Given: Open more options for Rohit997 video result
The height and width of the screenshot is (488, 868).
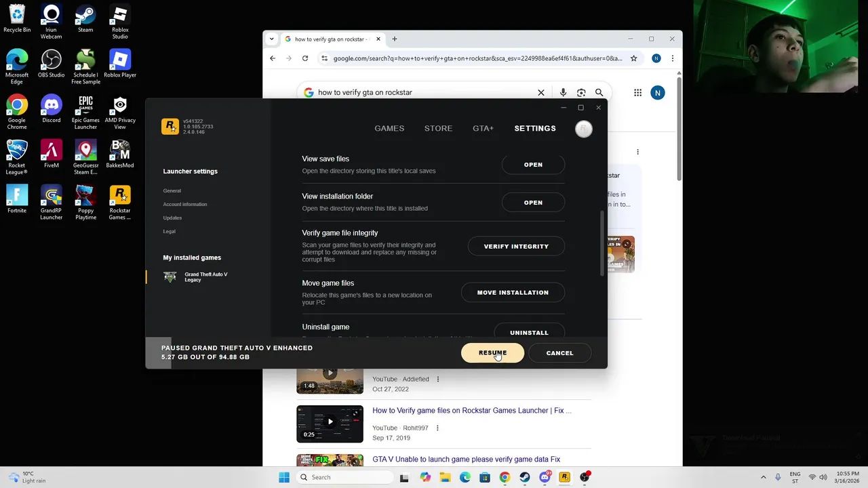Looking at the screenshot, I should pyautogui.click(x=437, y=428).
